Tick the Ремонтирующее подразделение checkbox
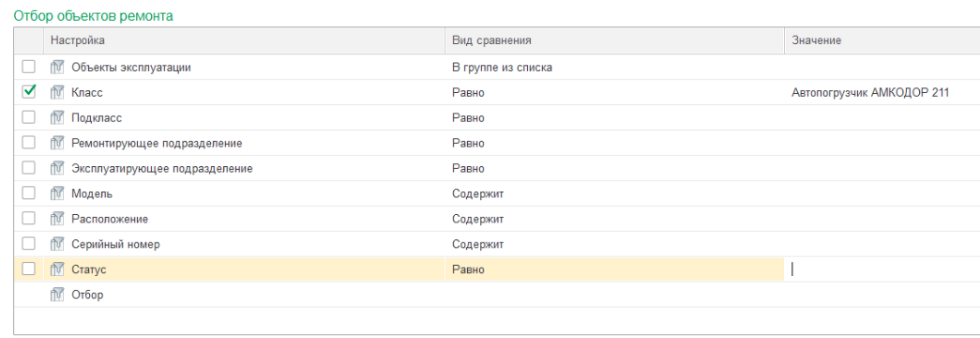The height and width of the screenshot is (338, 980). (29, 143)
